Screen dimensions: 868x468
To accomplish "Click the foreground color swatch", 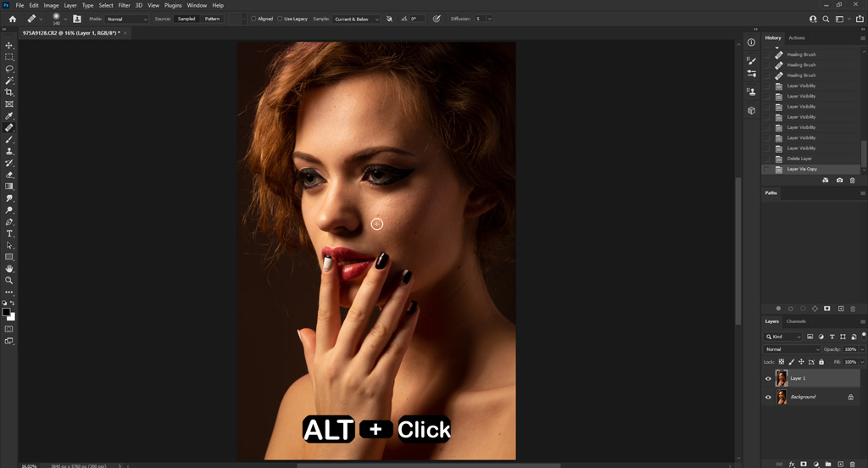I will pyautogui.click(x=6, y=312).
